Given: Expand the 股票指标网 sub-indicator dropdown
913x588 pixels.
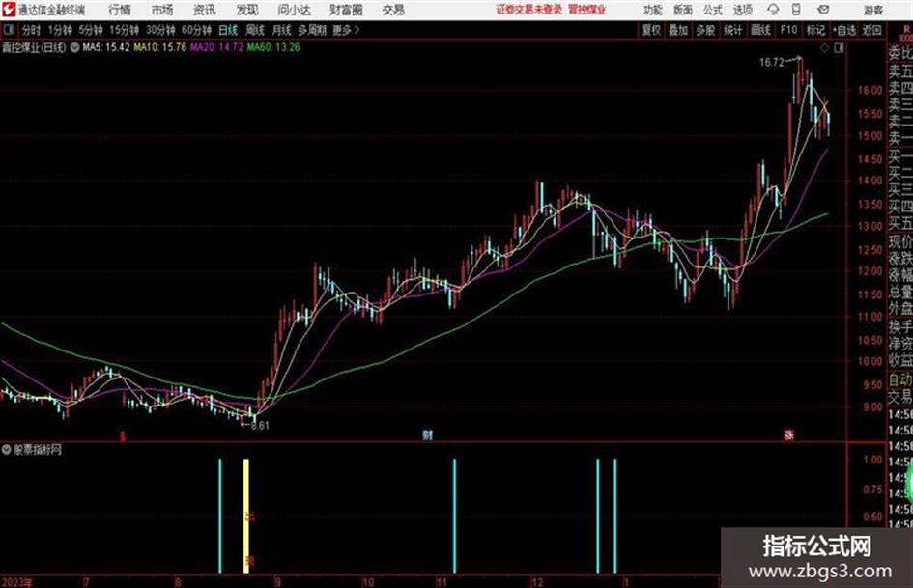Looking at the screenshot, I should point(7,449).
